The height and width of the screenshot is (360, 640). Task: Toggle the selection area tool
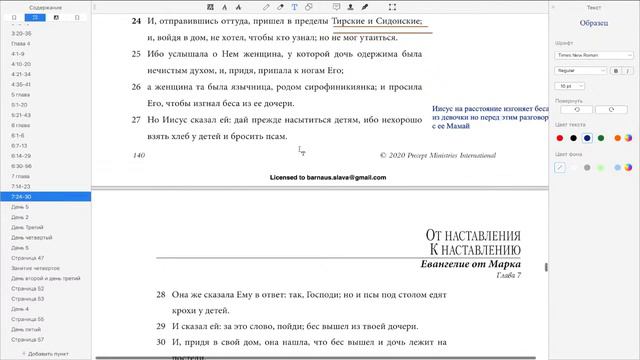[392, 7]
